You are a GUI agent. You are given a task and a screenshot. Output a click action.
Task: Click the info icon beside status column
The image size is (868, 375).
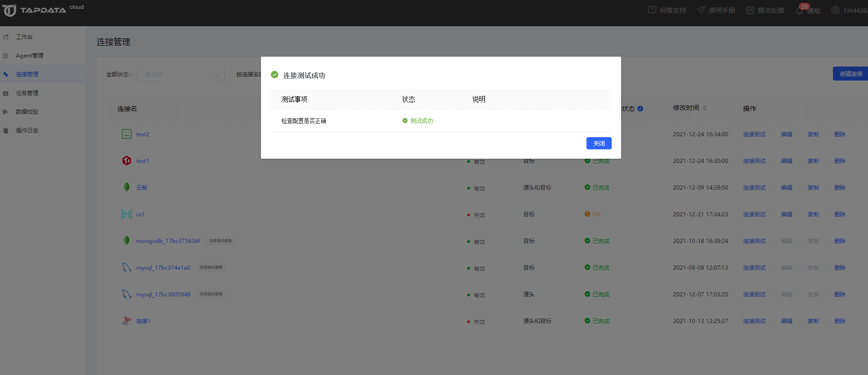[640, 109]
